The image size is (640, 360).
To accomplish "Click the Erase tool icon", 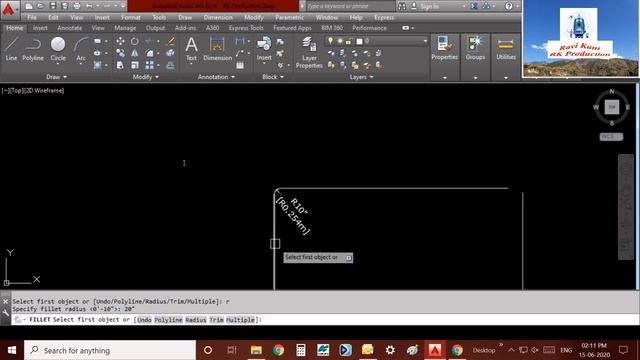I will tap(171, 41).
